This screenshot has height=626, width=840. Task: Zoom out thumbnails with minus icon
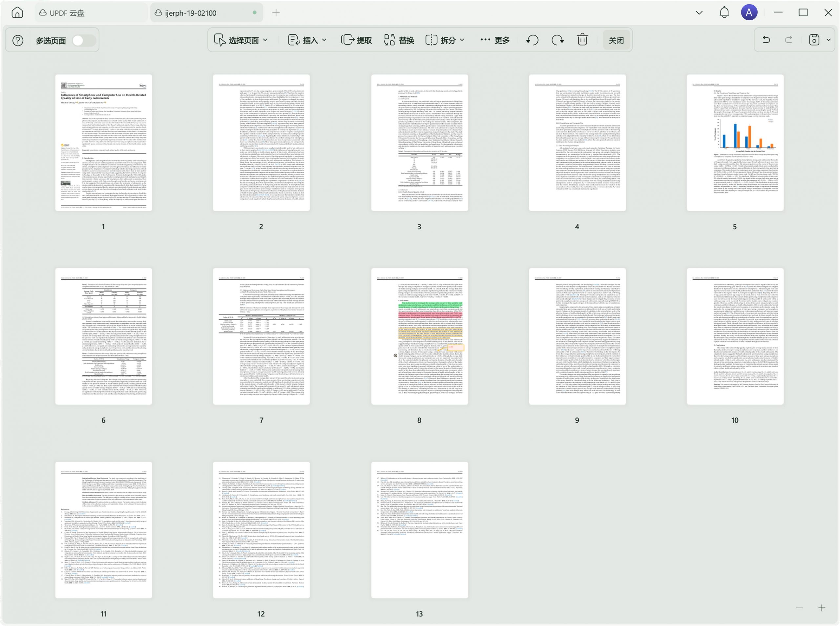[799, 608]
